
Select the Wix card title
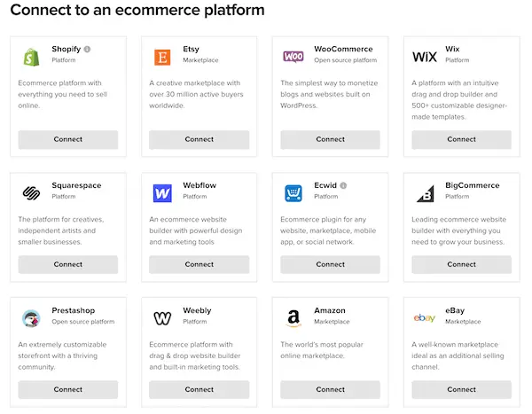point(452,50)
